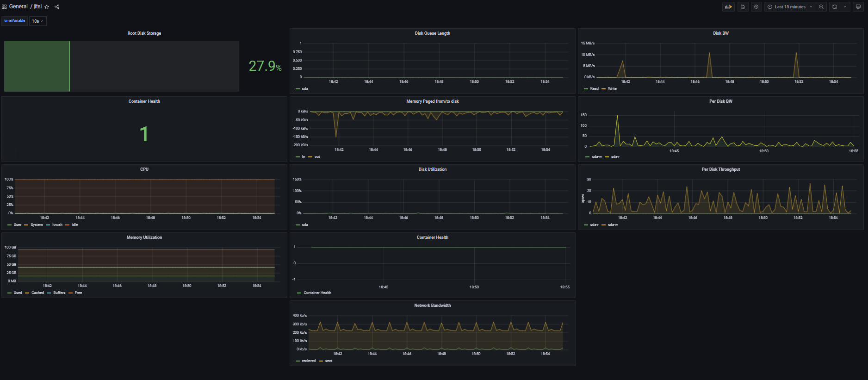Save the dashboard with the disk icon
The width and height of the screenshot is (868, 380).
(x=743, y=7)
